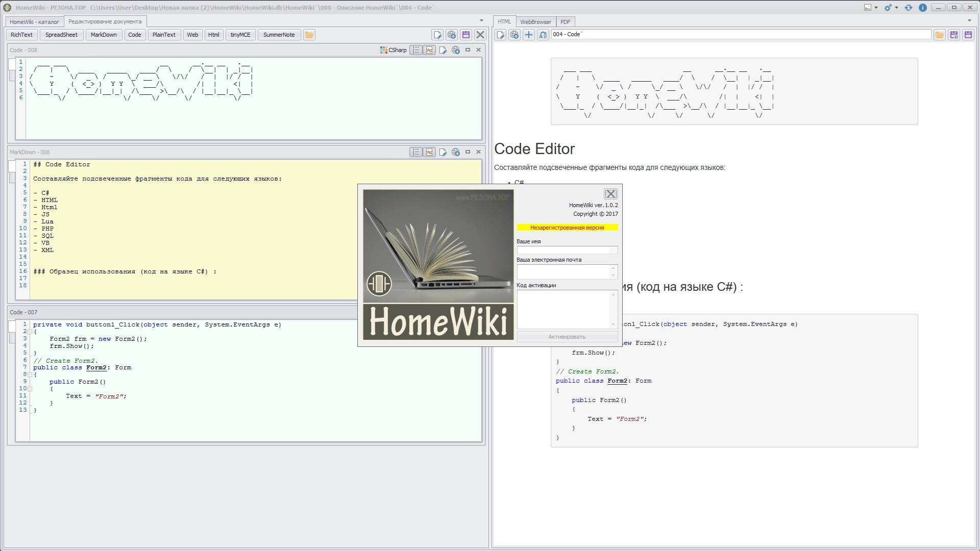Close the MarkDown - 006 panel
980x551 pixels.
(x=479, y=152)
